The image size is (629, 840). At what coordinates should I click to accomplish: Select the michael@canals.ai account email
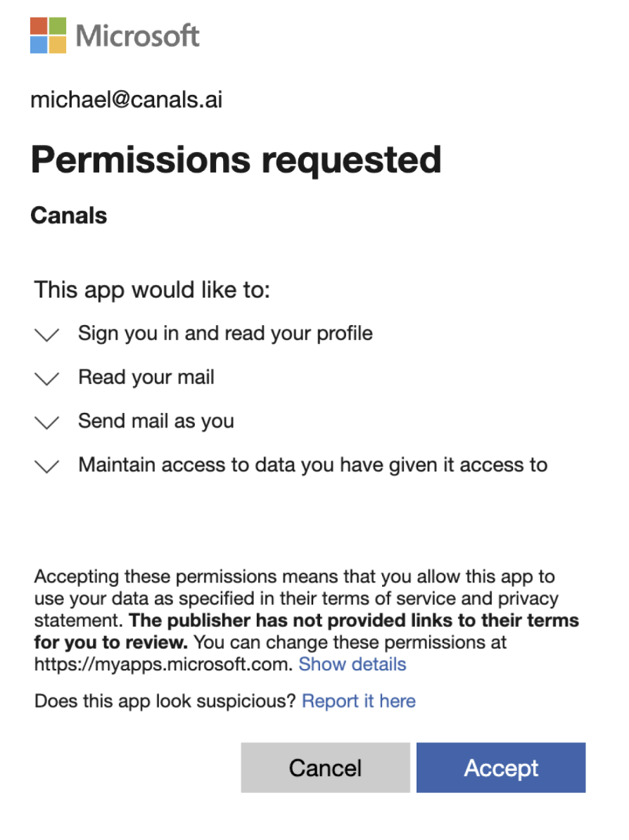127,100
